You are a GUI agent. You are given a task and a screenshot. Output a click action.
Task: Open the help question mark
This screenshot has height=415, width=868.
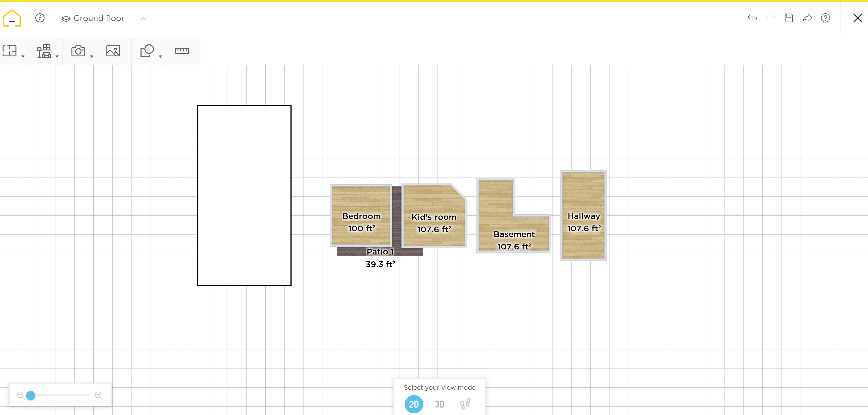(825, 18)
